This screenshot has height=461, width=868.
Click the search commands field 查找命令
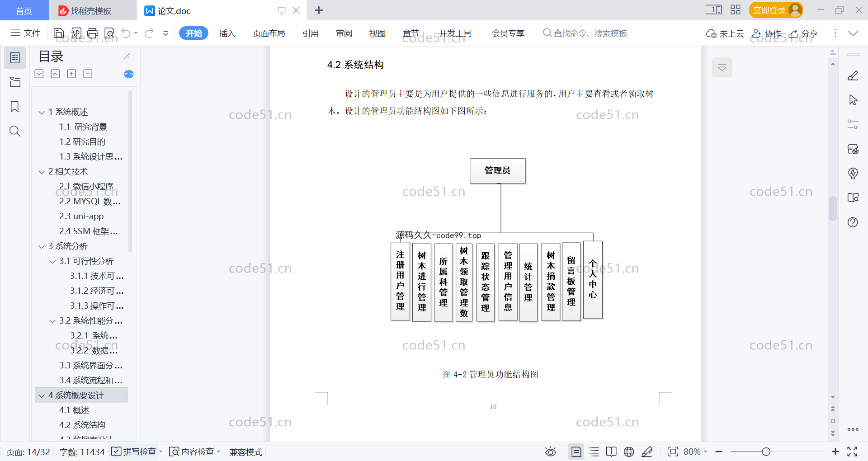(585, 33)
